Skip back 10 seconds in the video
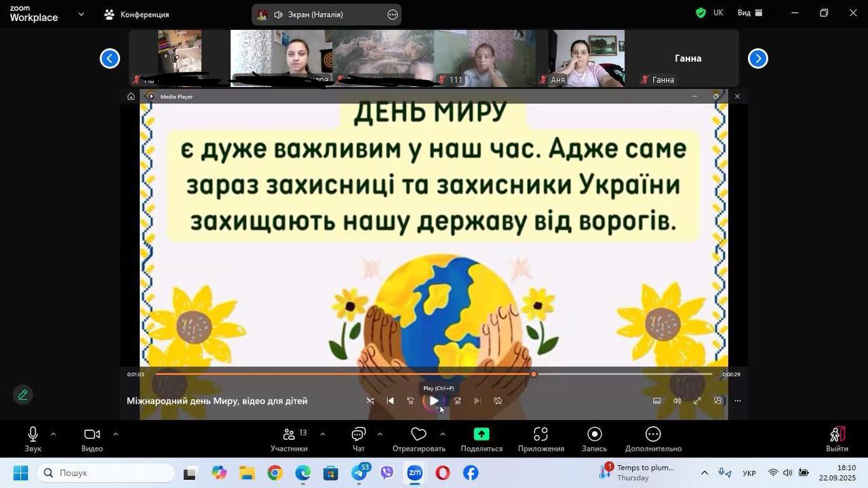The width and height of the screenshot is (868, 488). pos(410,401)
